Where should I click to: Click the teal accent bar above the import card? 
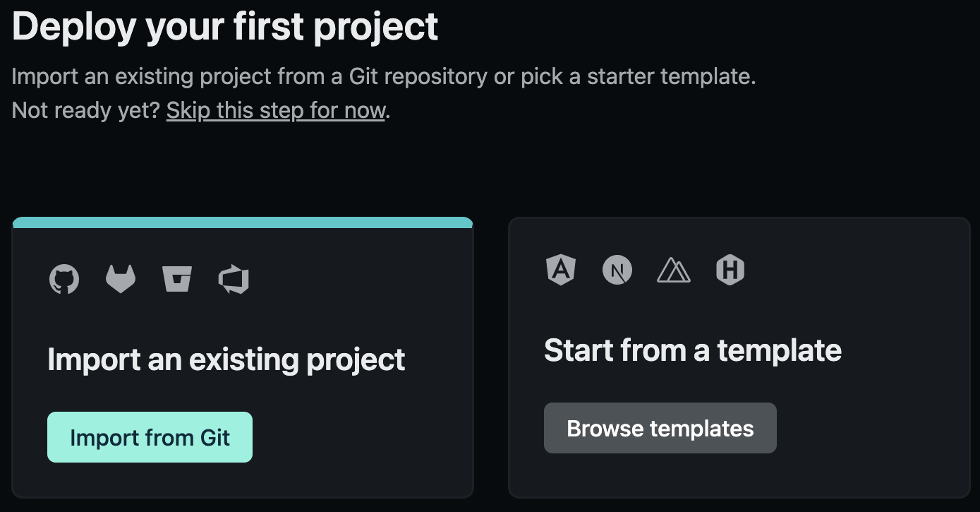(x=243, y=222)
